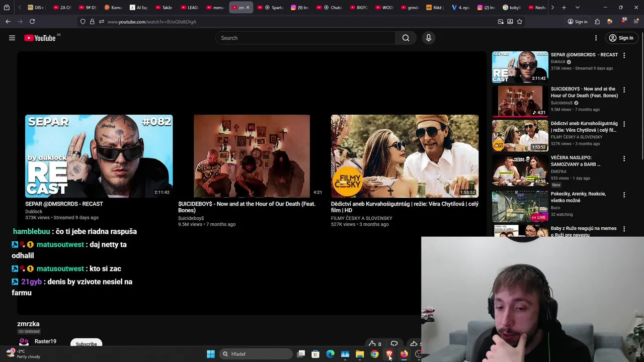Screen dimensions: 644x362
Task: Open sidebar SEPAR RECAST video thumbnail
Action: coord(520,67)
